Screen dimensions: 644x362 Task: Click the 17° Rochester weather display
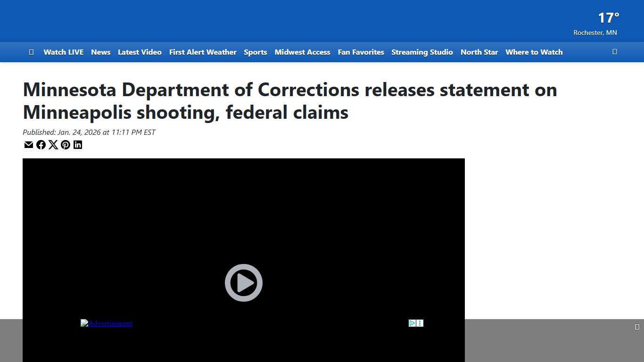(x=607, y=23)
